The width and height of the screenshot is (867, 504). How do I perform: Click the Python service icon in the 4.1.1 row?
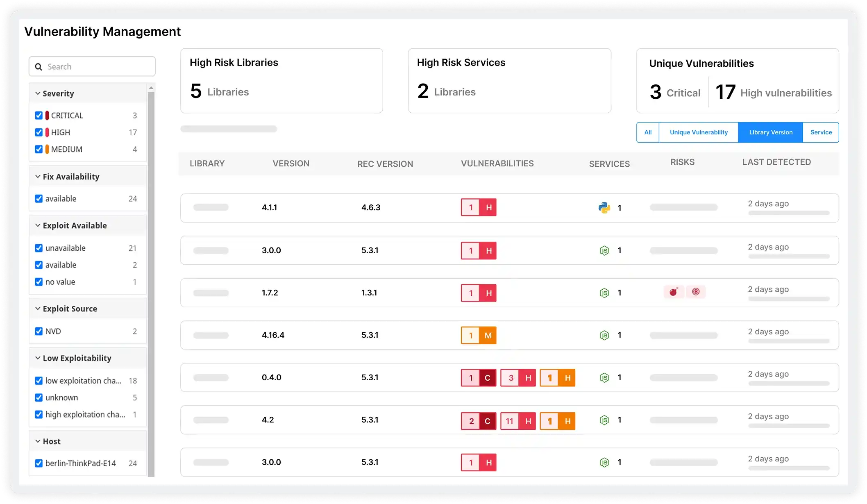(604, 208)
